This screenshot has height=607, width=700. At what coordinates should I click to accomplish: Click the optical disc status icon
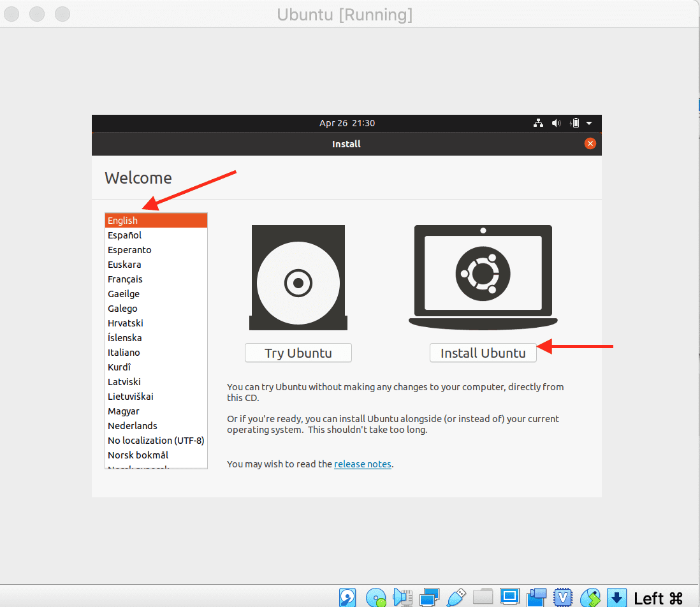[x=376, y=597]
